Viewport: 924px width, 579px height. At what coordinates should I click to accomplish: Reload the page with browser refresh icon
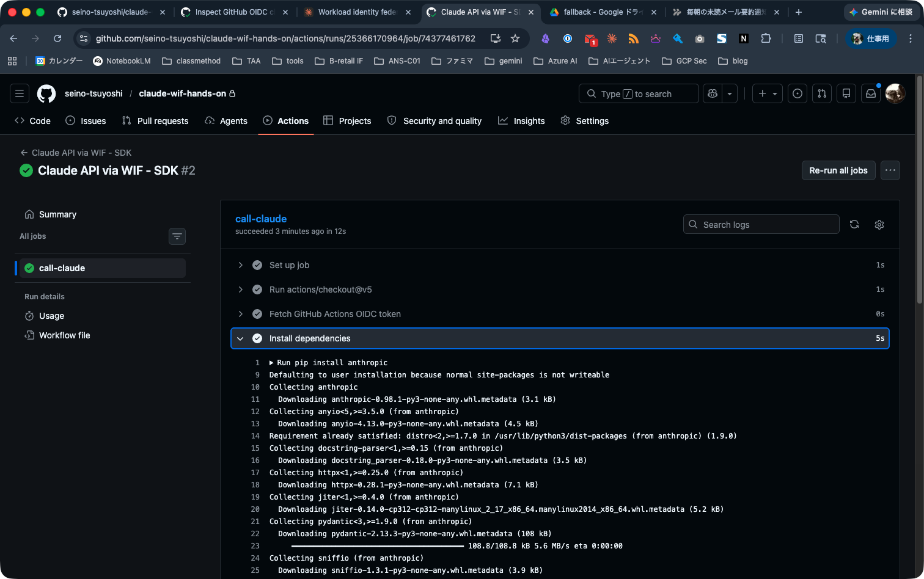coord(57,38)
